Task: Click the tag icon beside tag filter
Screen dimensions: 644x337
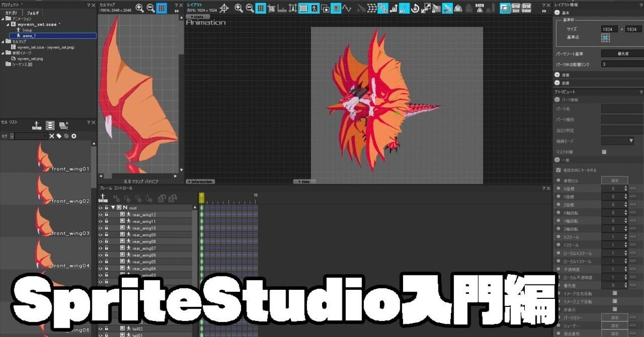Action: [x=59, y=136]
